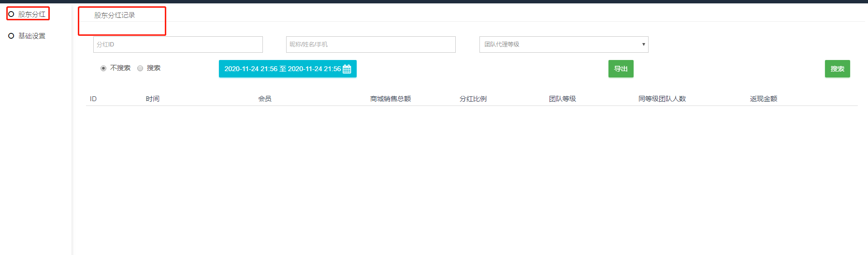Click the ID column header

pyautogui.click(x=93, y=99)
